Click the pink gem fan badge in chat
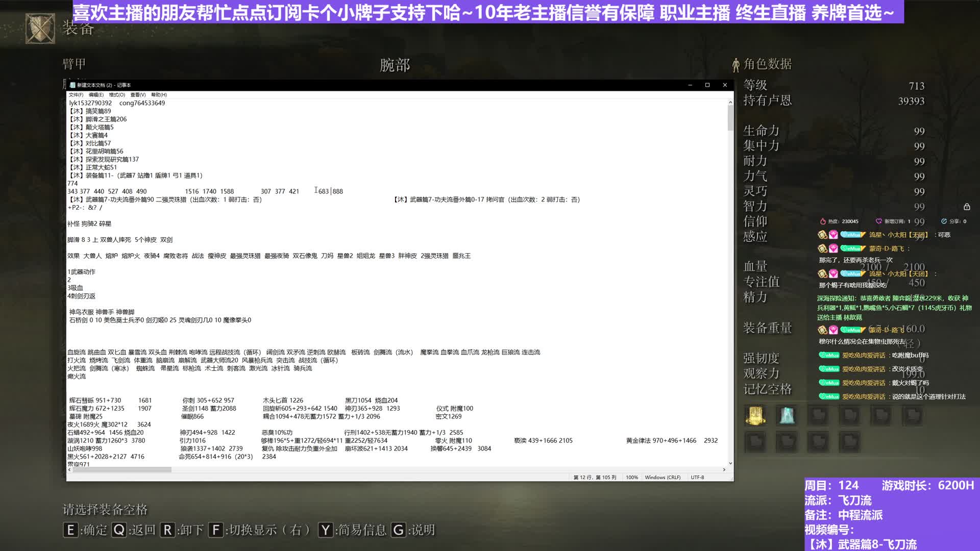Image resolution: width=980 pixels, height=551 pixels. pyautogui.click(x=834, y=234)
